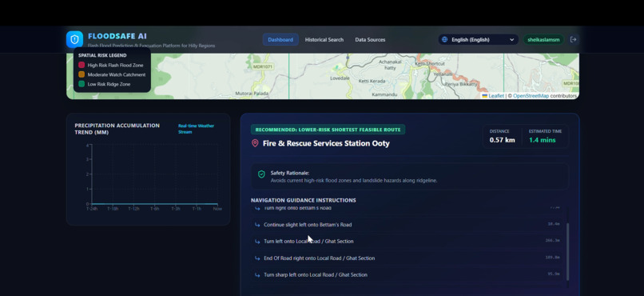This screenshot has height=296, width=644.
Task: Click the MDR1071 road marker on map
Action: point(263,66)
